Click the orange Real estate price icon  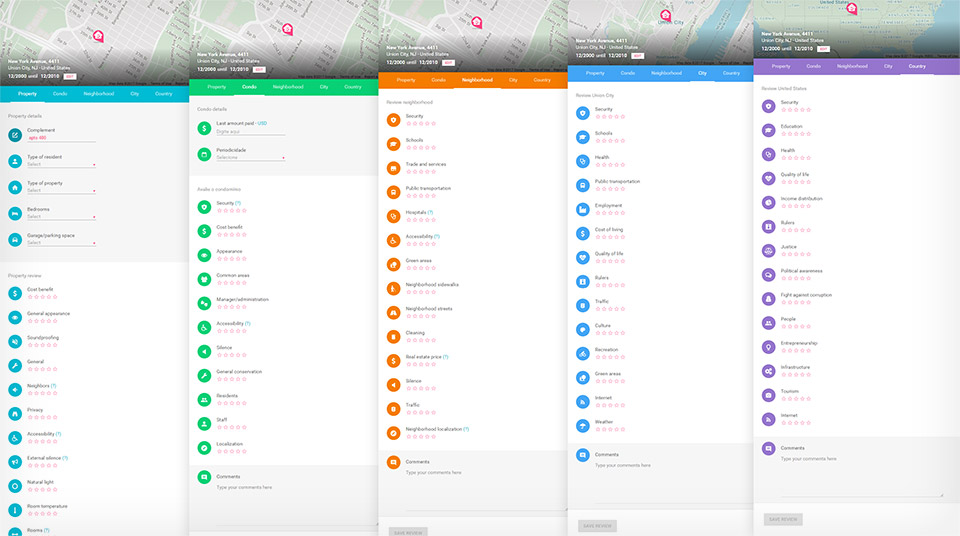394,360
